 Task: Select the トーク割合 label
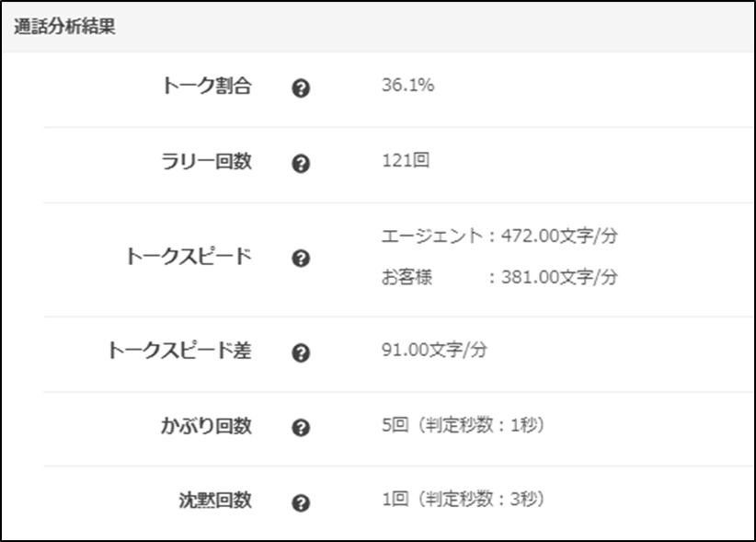point(205,86)
